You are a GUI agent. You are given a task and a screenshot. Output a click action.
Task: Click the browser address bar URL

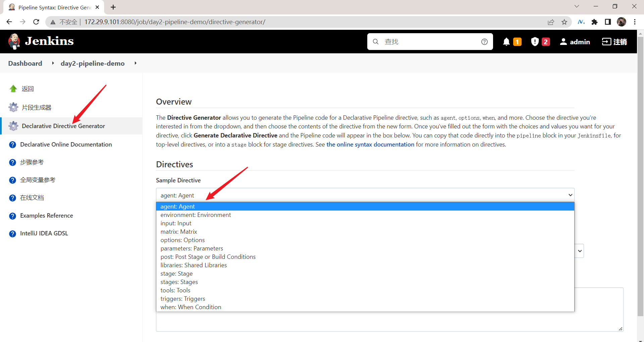click(x=175, y=22)
